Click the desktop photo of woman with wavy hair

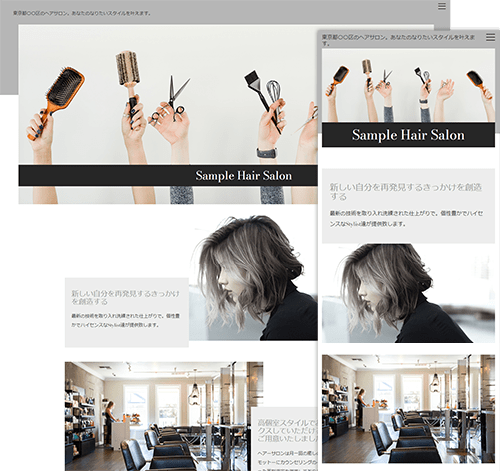(253, 278)
